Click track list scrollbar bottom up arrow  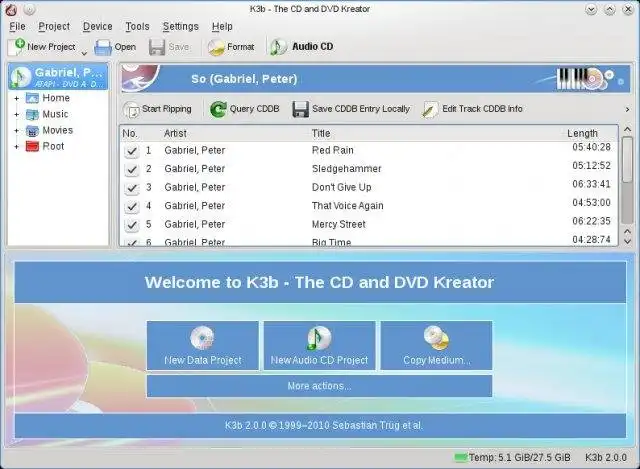[x=627, y=231]
